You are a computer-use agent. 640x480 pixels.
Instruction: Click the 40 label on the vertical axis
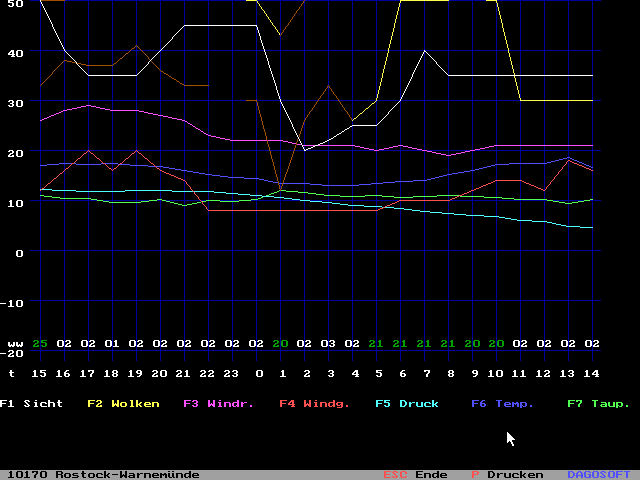[x=13, y=52]
